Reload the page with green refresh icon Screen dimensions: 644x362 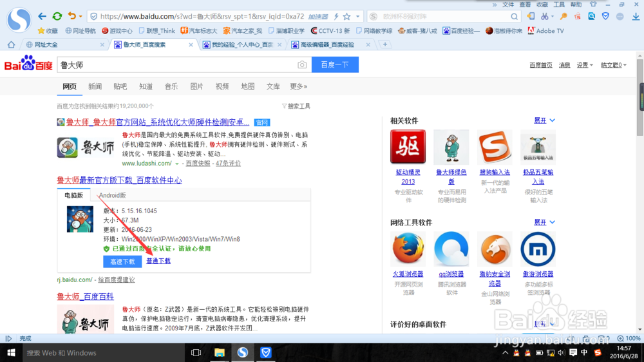click(x=57, y=17)
